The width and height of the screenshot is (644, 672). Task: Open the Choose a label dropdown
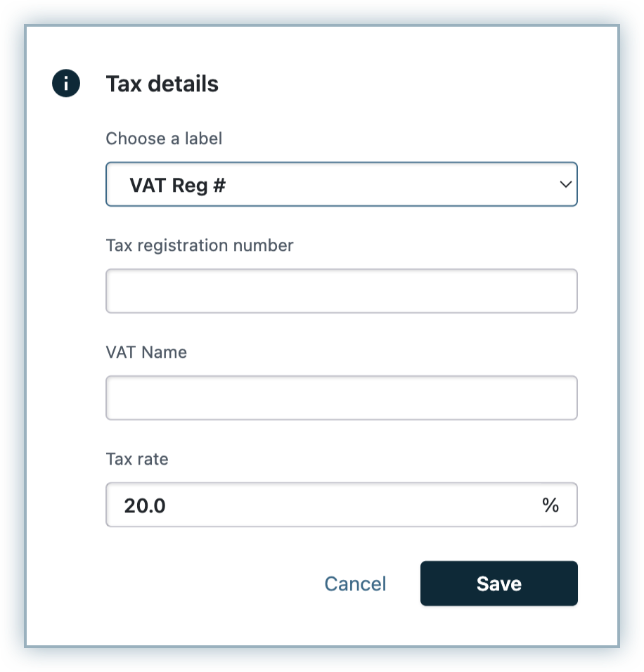341,185
